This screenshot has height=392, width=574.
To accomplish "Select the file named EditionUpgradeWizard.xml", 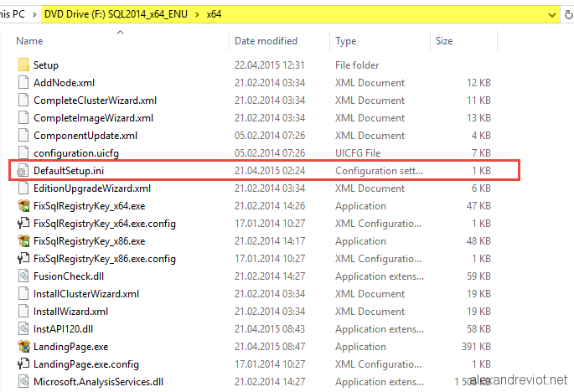I will coord(92,188).
